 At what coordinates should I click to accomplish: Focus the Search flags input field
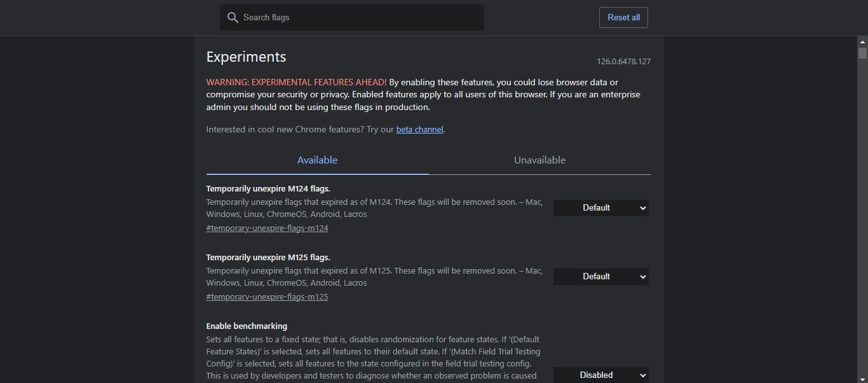[359, 18]
